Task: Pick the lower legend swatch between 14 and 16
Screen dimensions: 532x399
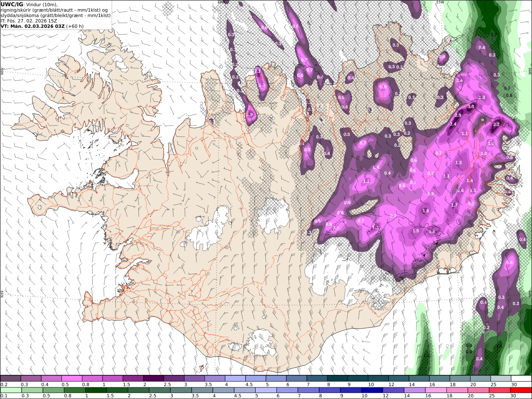Action: click(x=414, y=390)
